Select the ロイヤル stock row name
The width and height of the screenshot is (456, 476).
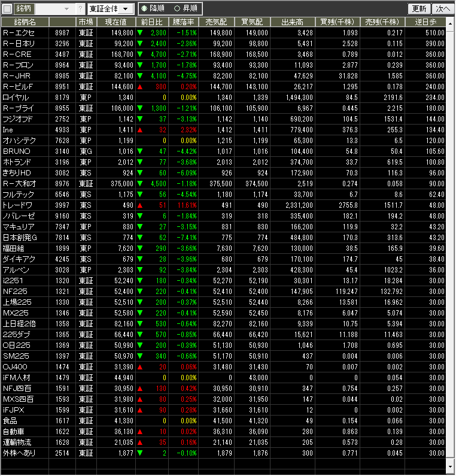click(x=16, y=98)
